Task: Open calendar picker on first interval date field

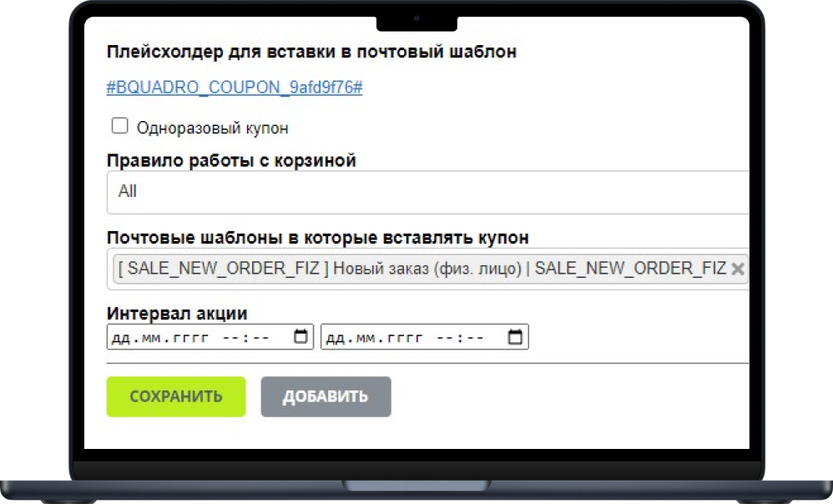Action: coord(300,335)
